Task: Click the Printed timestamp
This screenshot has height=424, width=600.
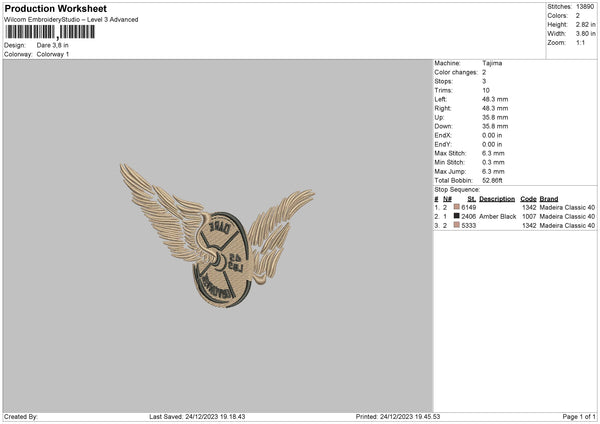Action: coord(398,417)
